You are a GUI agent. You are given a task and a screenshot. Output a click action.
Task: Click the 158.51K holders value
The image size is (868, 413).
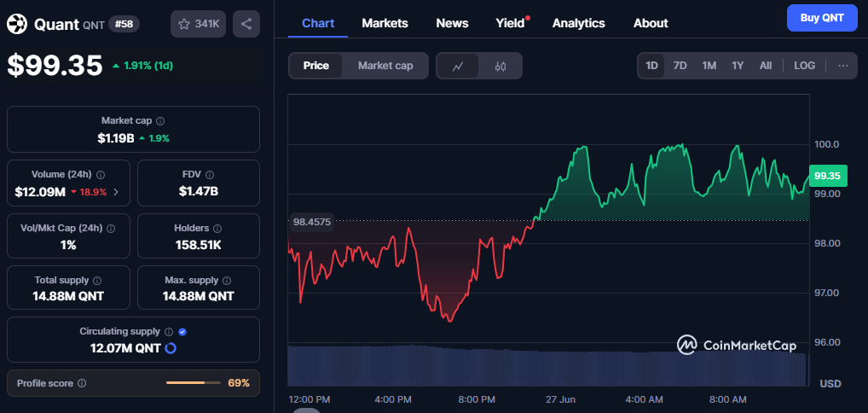(198, 245)
